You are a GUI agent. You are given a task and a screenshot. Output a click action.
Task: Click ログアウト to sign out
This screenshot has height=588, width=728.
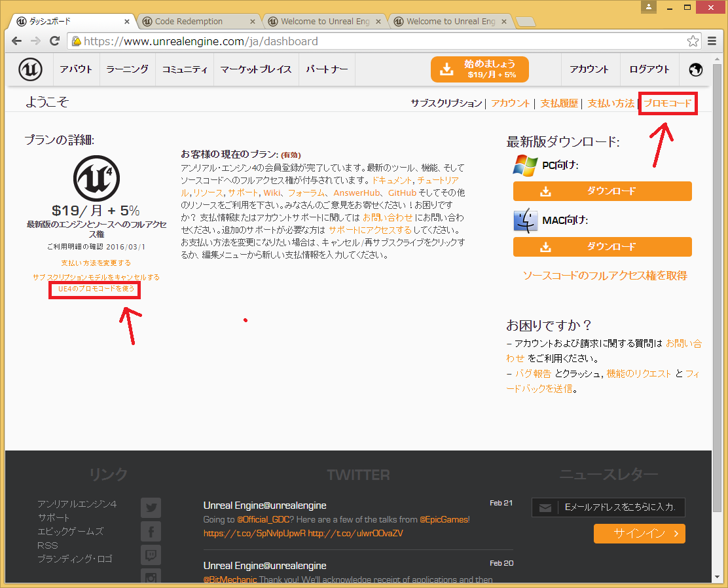point(649,69)
